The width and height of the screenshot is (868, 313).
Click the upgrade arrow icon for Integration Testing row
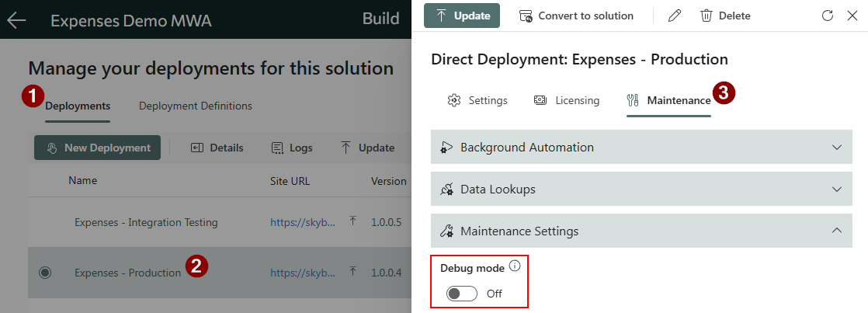click(x=352, y=221)
